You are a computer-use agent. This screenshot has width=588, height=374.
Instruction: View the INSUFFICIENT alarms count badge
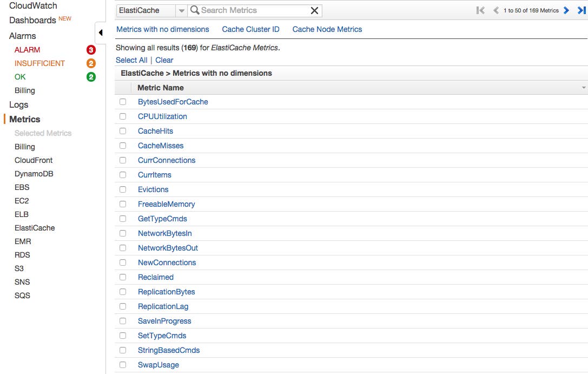click(x=90, y=63)
